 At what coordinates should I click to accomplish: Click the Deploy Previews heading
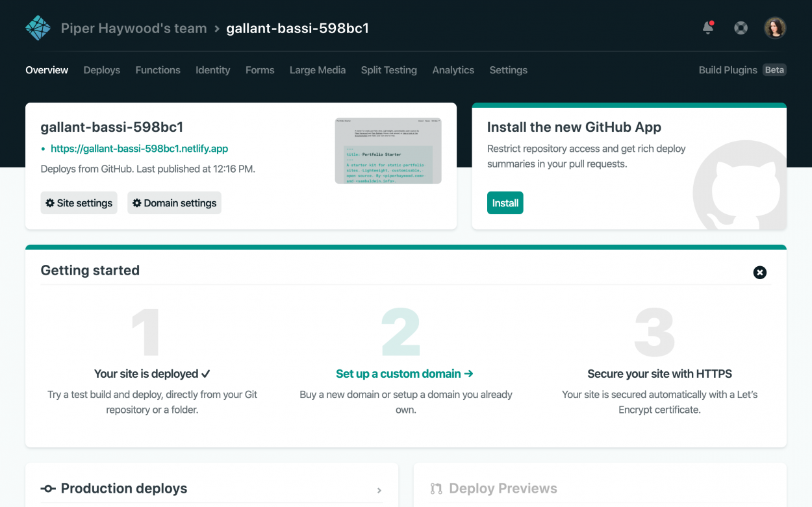click(503, 489)
